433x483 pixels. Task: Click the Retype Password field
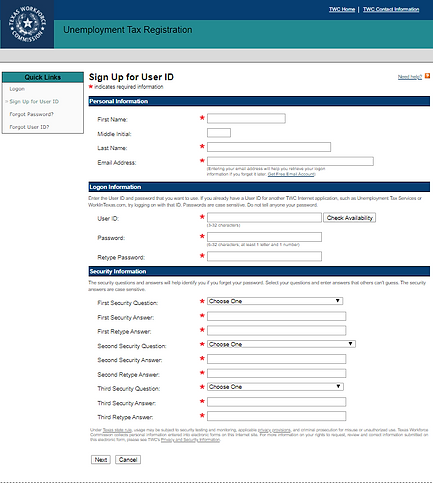tap(264, 256)
